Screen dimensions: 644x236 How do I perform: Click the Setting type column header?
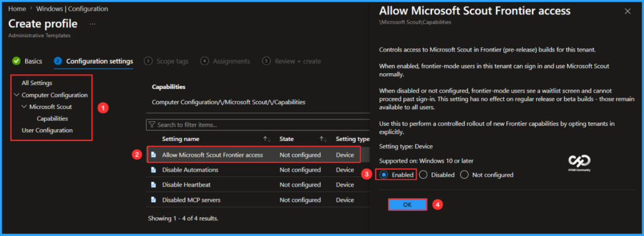(352, 139)
